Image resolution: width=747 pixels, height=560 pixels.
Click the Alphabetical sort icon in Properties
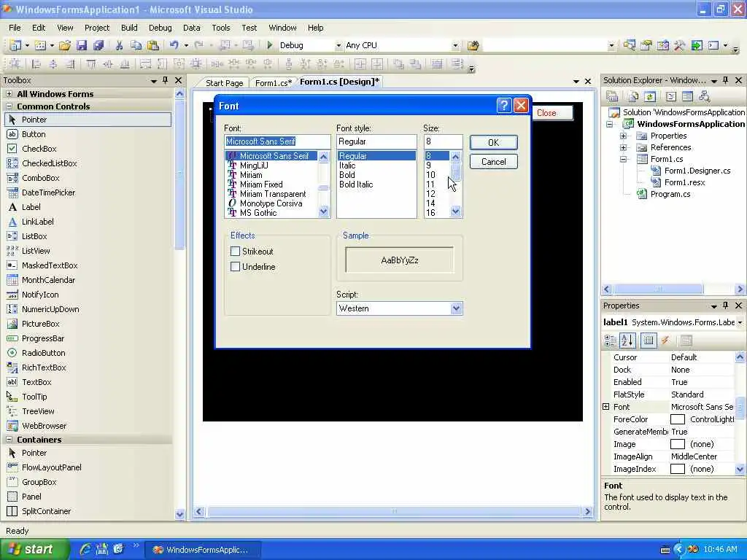(627, 340)
